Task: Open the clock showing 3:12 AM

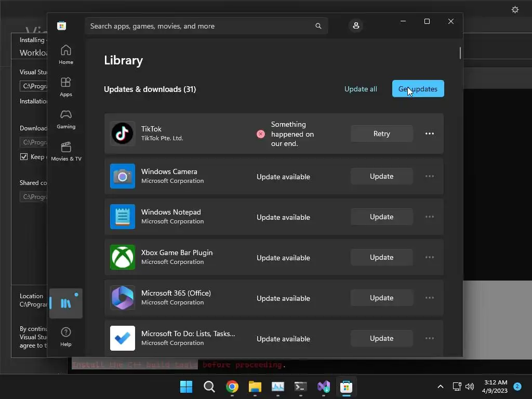Action: (x=495, y=387)
